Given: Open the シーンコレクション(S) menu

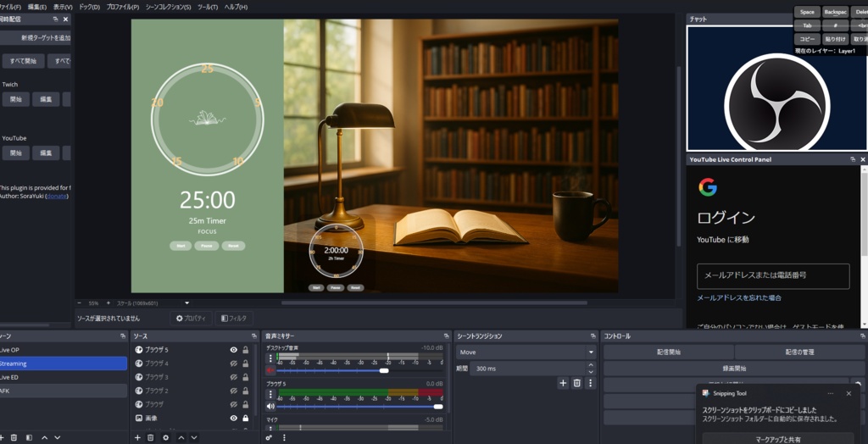Looking at the screenshot, I should [x=169, y=7].
